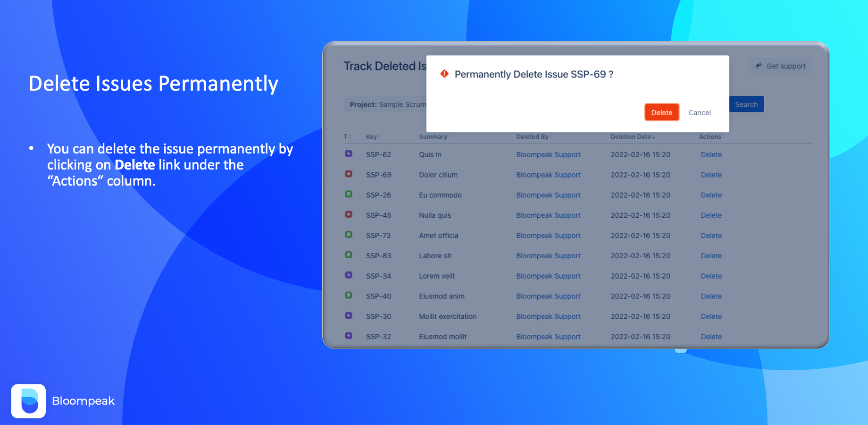The height and width of the screenshot is (425, 868).
Task: Click the warning icon in dialog title
Action: click(x=444, y=74)
